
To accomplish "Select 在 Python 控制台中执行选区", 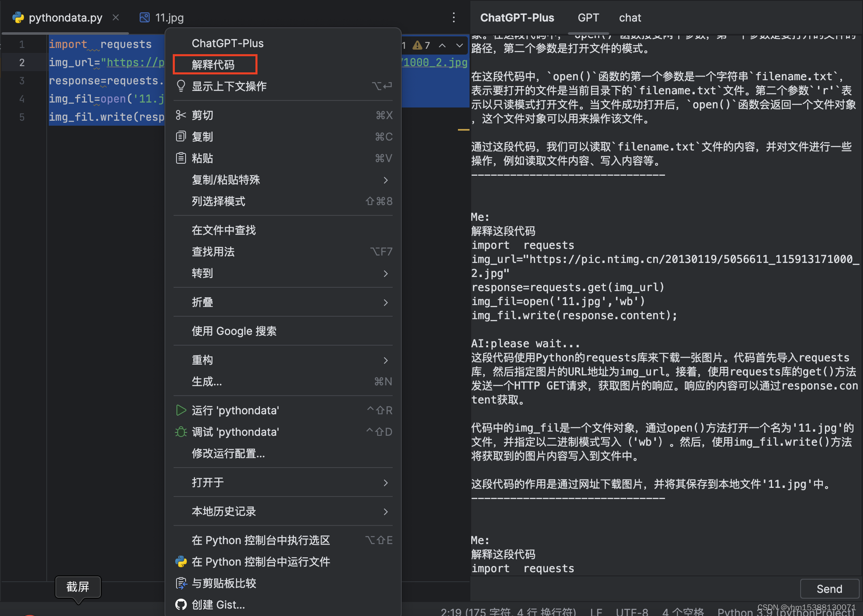I will 283,540.
